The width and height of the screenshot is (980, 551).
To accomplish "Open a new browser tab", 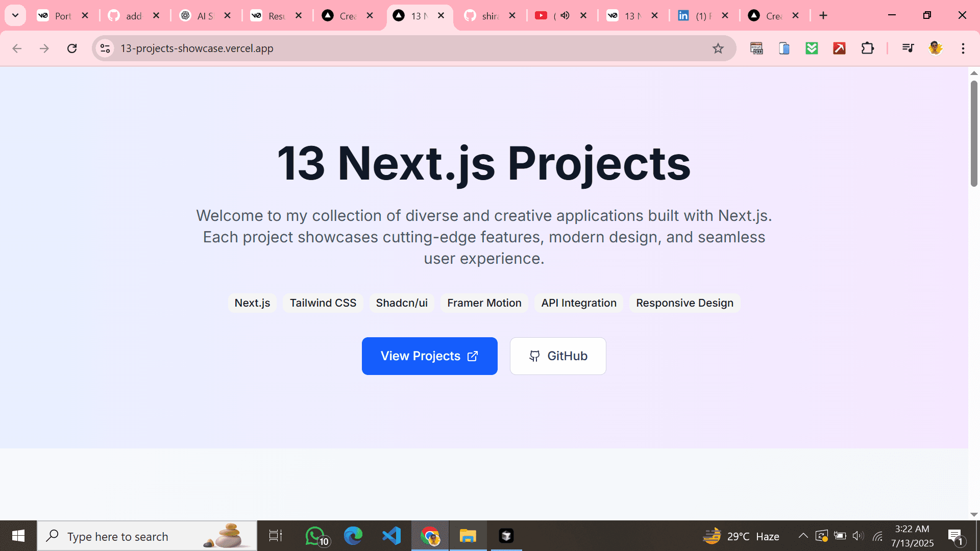I will pyautogui.click(x=823, y=16).
